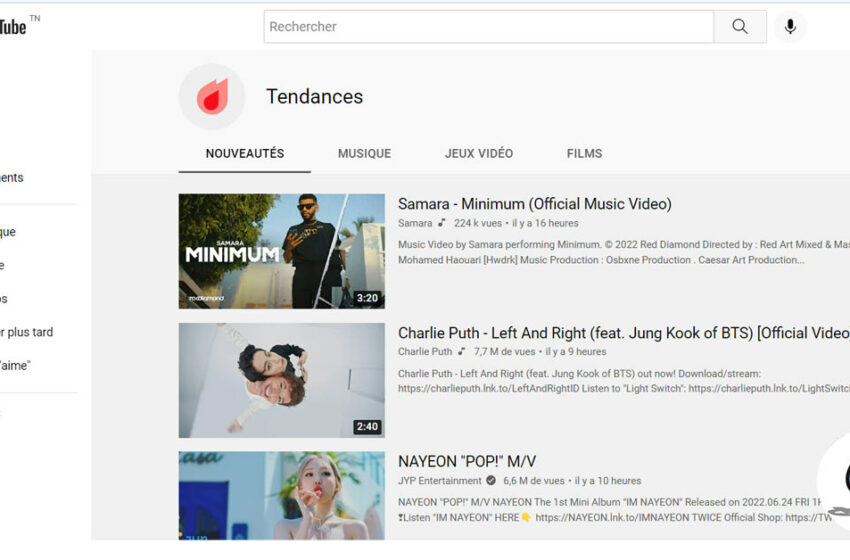
Task: Click JYP Entertainment verified badge
Action: [491, 480]
